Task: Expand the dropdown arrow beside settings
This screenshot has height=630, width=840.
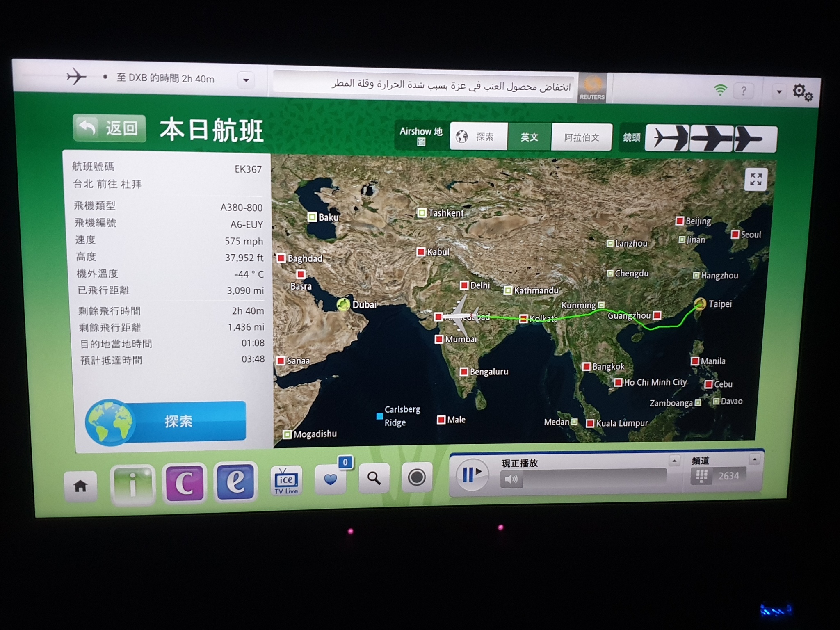Action: [779, 92]
